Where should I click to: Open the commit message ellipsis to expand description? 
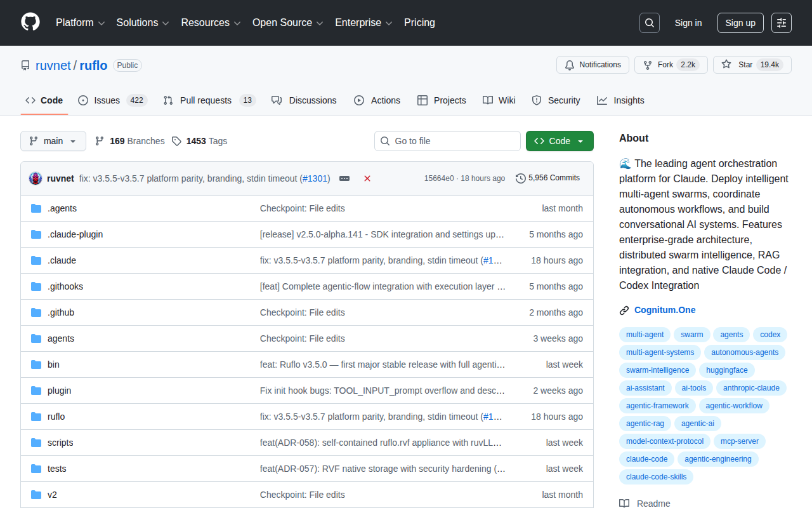(344, 178)
